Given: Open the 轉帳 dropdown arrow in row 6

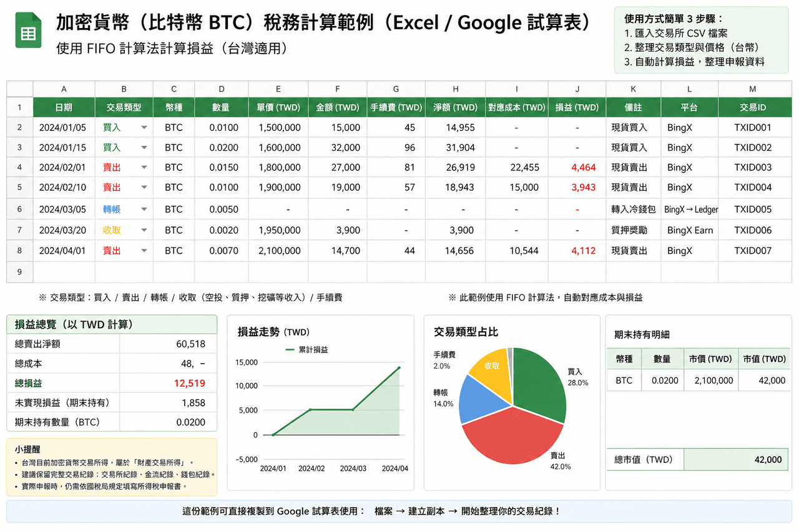Looking at the screenshot, I should click(144, 210).
